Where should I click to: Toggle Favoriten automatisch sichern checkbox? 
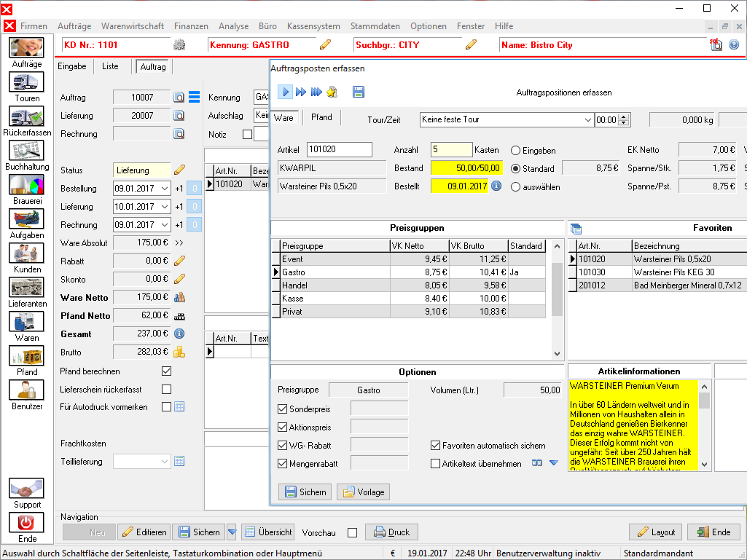[435, 445]
